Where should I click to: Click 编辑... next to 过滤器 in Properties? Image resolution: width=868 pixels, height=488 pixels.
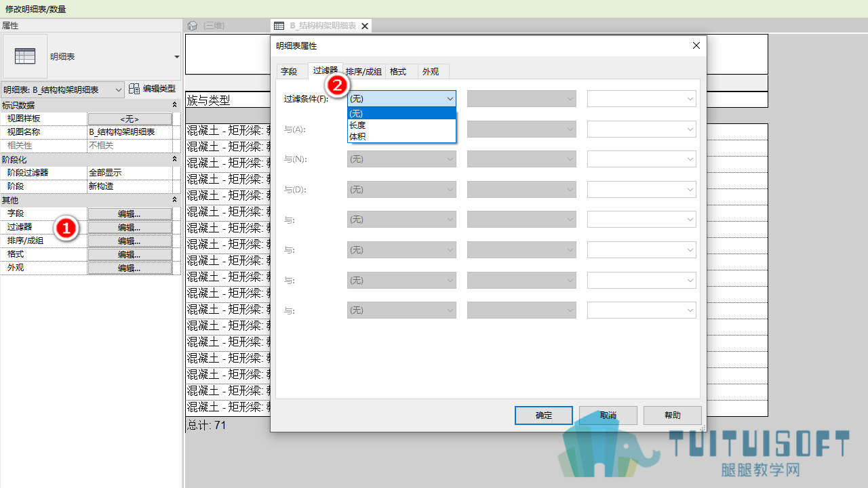(x=130, y=227)
